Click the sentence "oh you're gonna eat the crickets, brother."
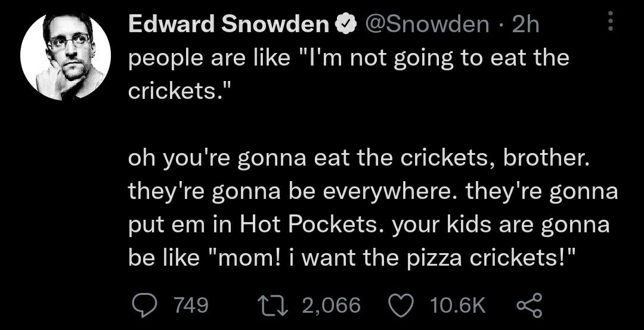Screen dimensions: 644x330 pyautogui.click(x=359, y=158)
